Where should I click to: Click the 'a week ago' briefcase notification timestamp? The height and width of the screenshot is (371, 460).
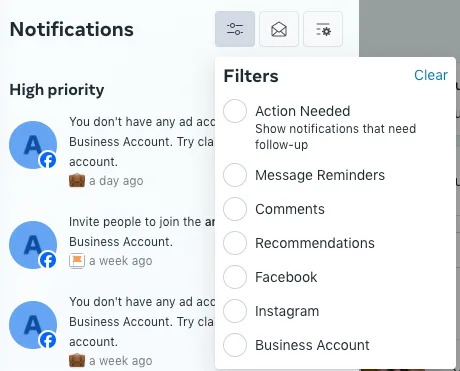(x=121, y=361)
